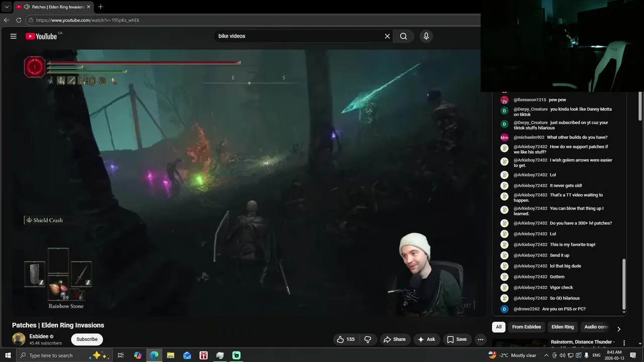Open the green Streamlabs taskbar app
This screenshot has height=362, width=644.
pyautogui.click(x=236, y=355)
